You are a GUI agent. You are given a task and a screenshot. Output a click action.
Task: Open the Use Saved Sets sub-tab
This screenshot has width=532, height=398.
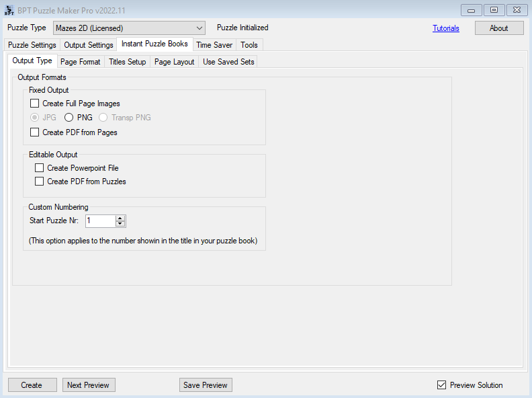point(228,62)
